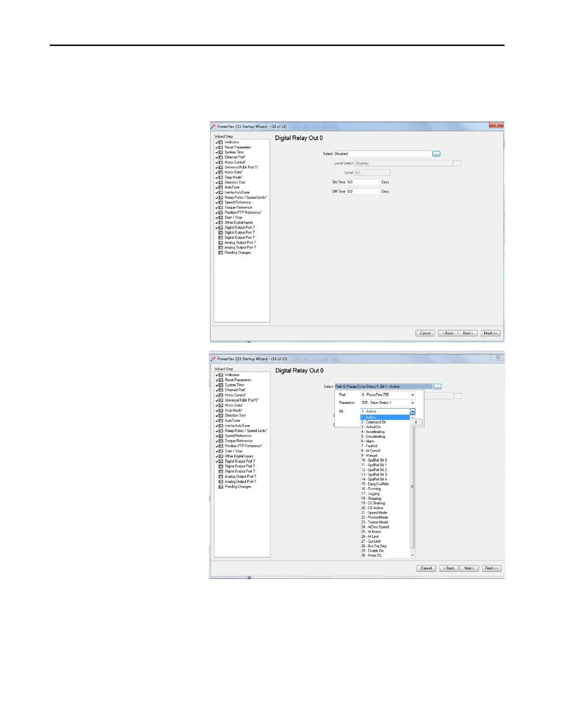The image size is (563, 728).
Task: Choose 30 - Motor OL from Bit list
Action: coord(385,556)
